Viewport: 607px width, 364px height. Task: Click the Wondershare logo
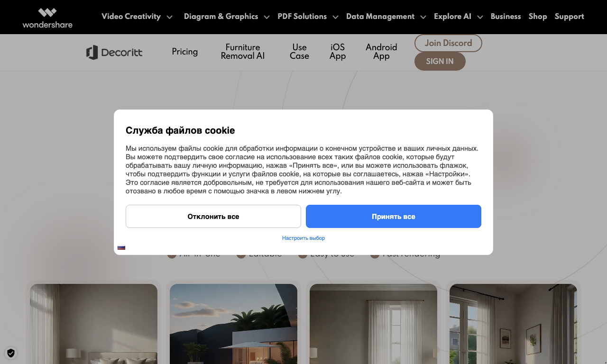(47, 18)
